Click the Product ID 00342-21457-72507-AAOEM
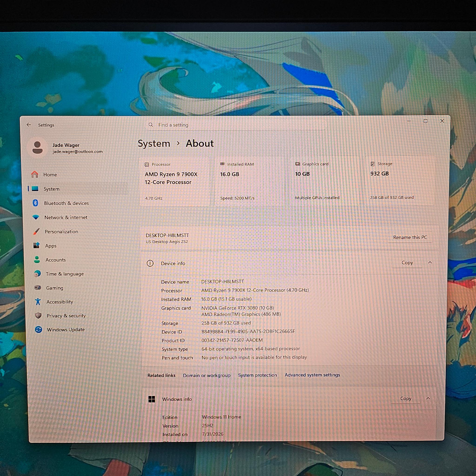The width and height of the screenshot is (476, 476). point(232,340)
